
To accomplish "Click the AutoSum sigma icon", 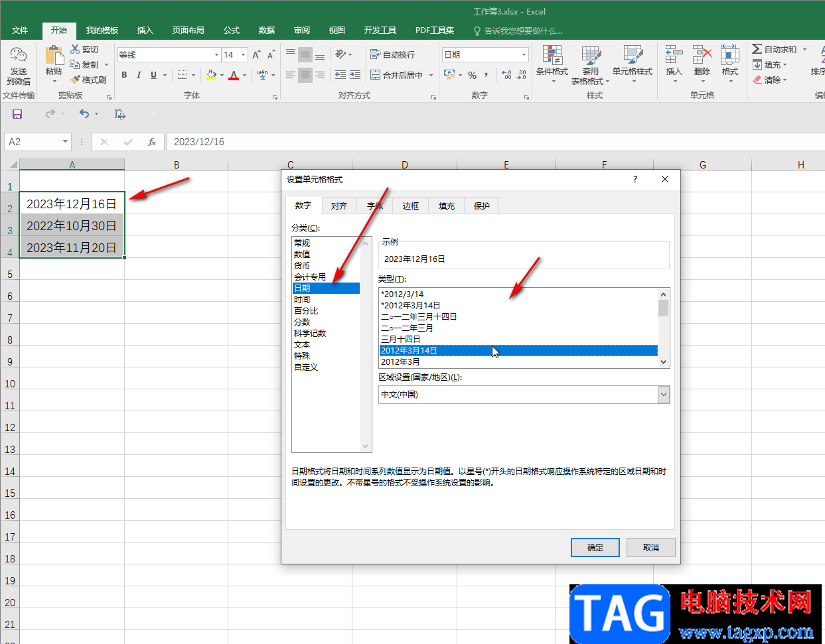I will point(757,49).
